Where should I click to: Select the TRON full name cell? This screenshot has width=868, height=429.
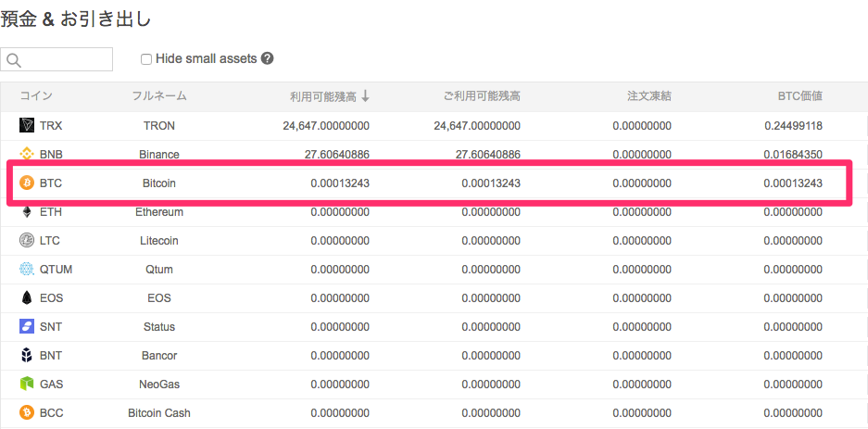point(159,126)
